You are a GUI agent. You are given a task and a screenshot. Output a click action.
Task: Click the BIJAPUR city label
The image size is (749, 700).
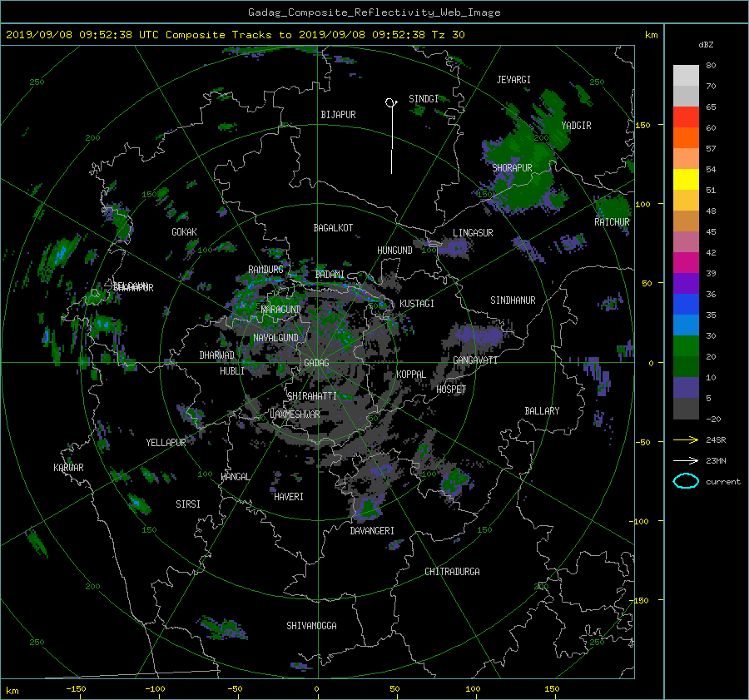pos(338,115)
